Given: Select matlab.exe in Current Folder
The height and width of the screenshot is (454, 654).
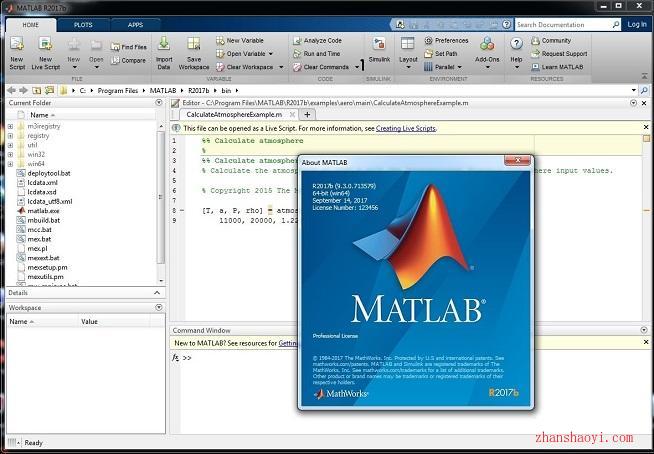Looking at the screenshot, I should 43,211.
